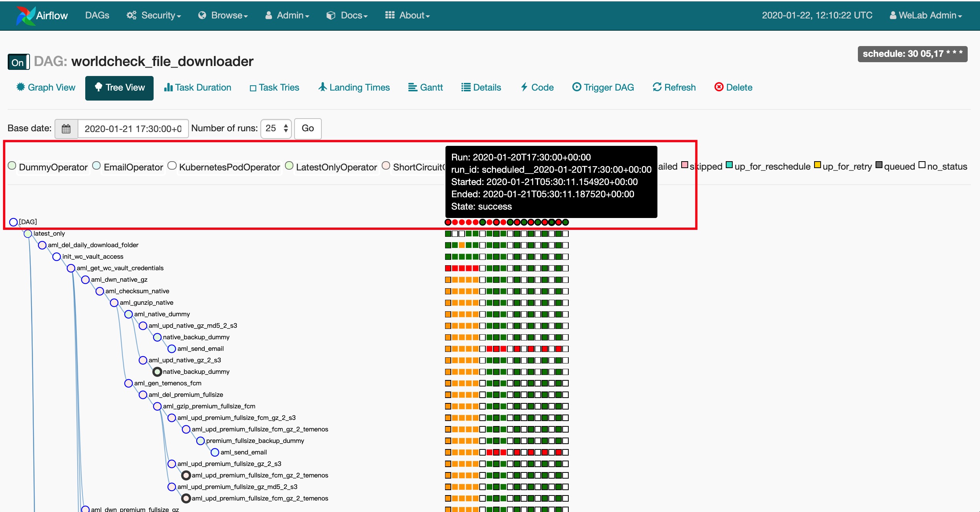The width and height of the screenshot is (980, 512).
Task: Collapse the aml_gen_temenos_fcm node circle
Action: click(129, 383)
